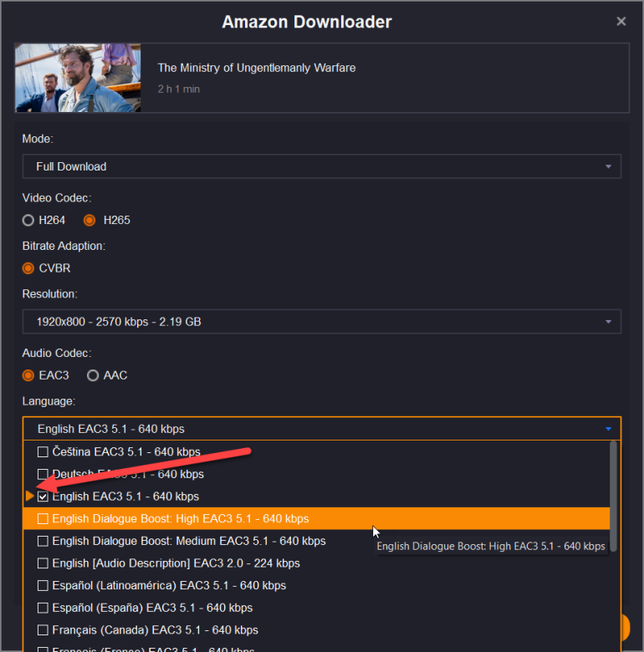Screen dimensions: 644x652
Task: Choose CVBR bitrate adaption
Action: click(x=28, y=268)
